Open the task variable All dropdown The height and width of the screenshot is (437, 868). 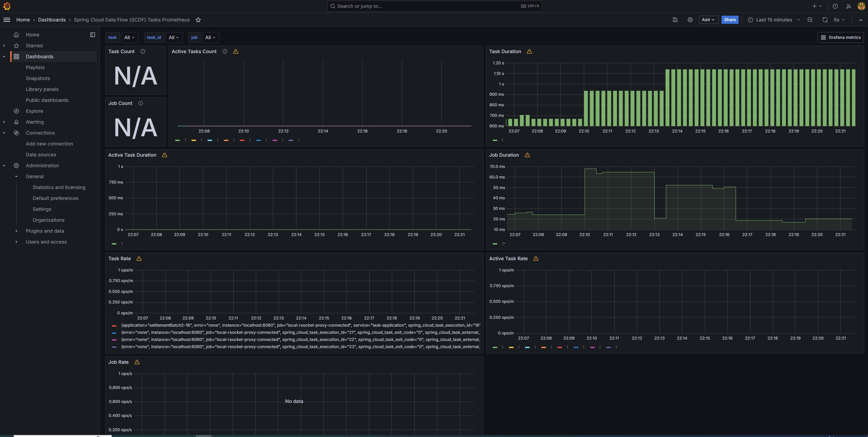129,37
